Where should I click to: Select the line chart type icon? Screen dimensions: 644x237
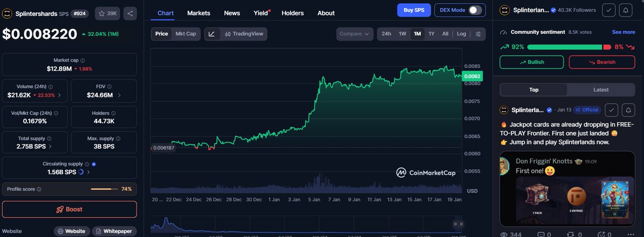(x=212, y=34)
